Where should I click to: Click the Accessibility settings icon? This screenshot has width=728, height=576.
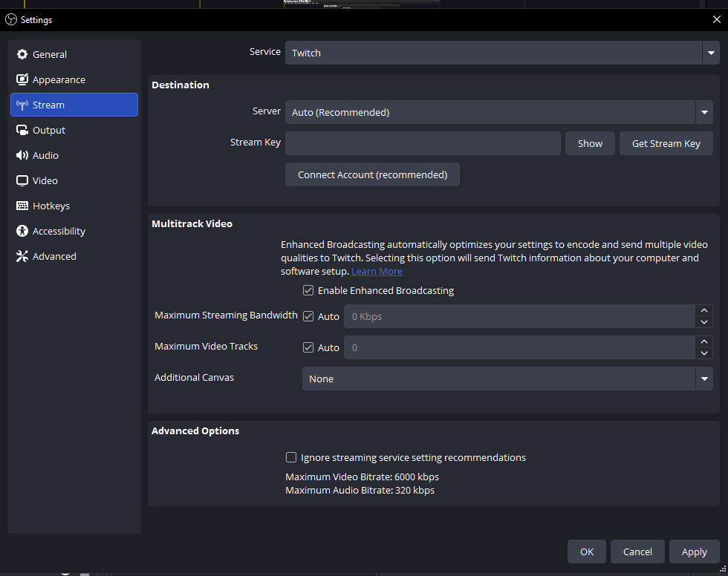[22, 231]
